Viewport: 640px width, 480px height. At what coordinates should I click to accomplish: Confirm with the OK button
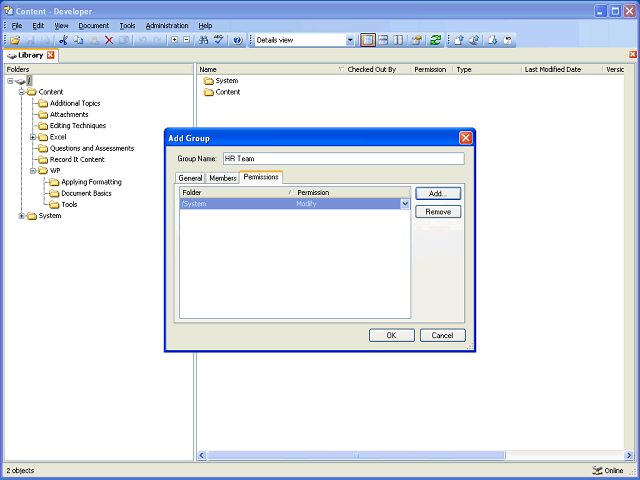(391, 335)
